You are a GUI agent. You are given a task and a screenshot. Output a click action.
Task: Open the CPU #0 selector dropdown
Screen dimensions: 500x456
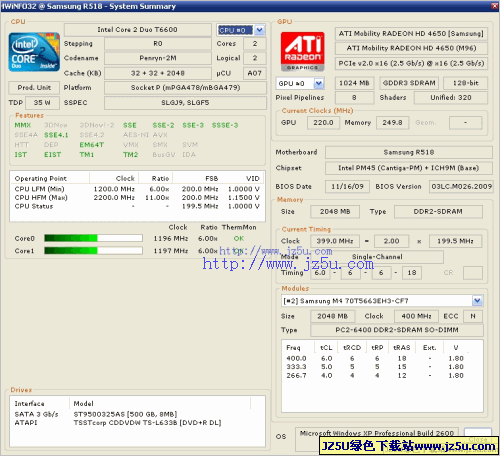[x=260, y=30]
